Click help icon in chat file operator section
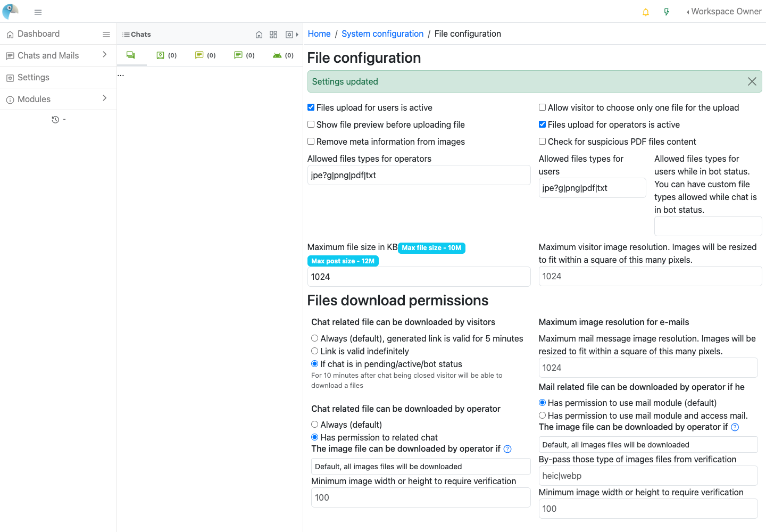Viewport: 766px width, 532px height. (507, 449)
